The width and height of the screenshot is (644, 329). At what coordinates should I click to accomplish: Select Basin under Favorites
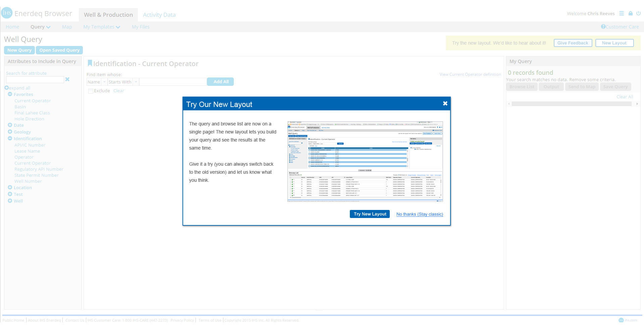(x=20, y=107)
